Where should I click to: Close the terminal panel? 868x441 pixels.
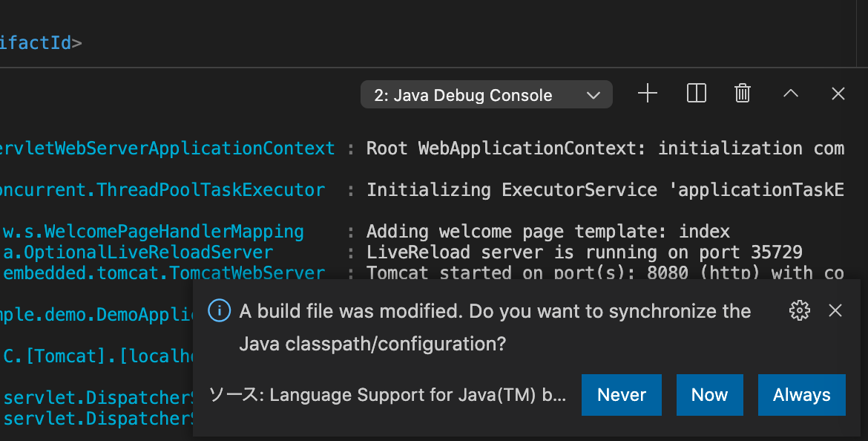(838, 94)
